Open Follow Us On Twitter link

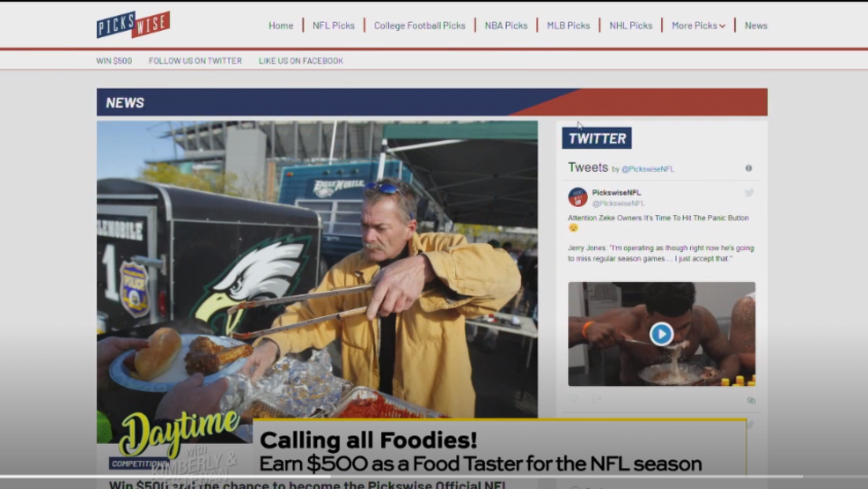(195, 61)
